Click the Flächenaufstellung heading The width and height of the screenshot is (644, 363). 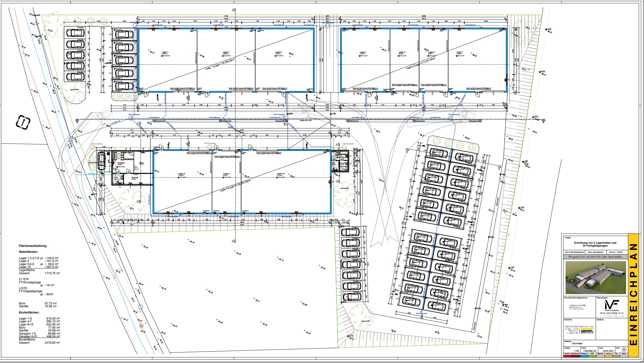tap(33, 246)
